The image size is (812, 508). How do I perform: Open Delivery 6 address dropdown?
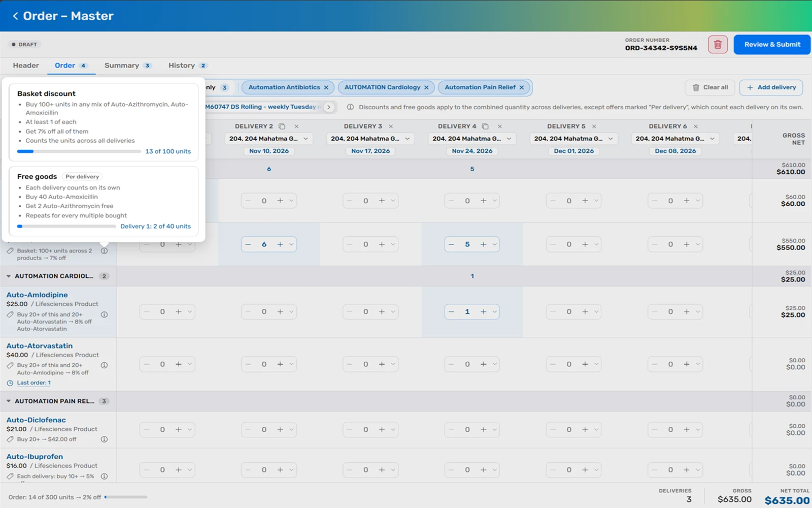point(675,139)
